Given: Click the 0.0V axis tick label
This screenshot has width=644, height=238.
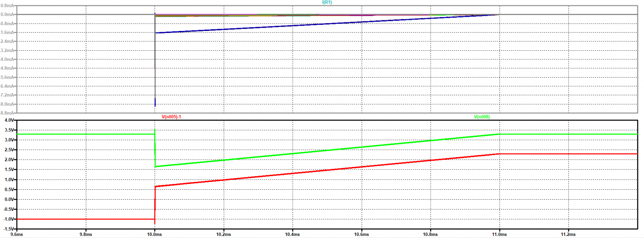Looking at the screenshot, I should pos(9,199).
